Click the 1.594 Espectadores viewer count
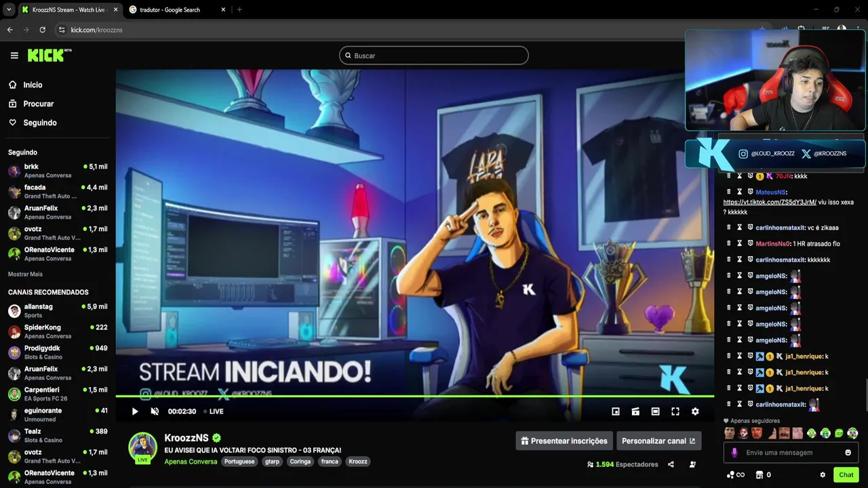 tap(623, 464)
